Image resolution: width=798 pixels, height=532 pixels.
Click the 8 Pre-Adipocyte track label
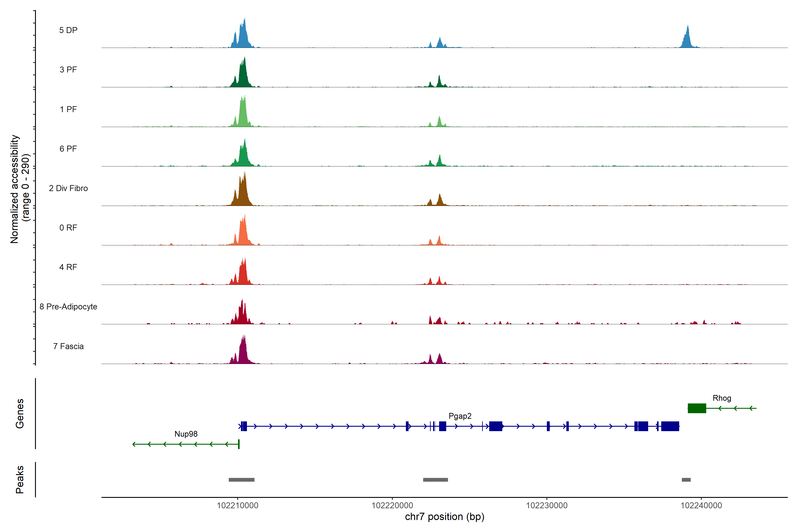(68, 307)
